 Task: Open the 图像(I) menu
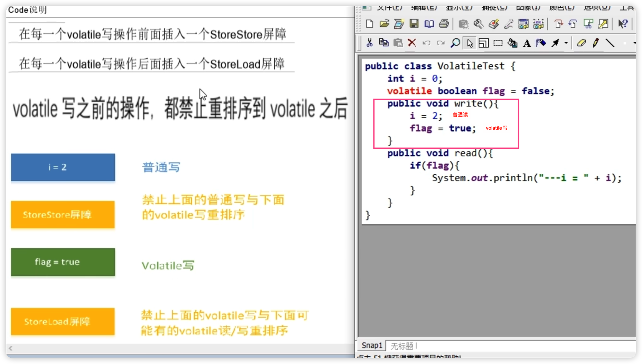tap(528, 8)
